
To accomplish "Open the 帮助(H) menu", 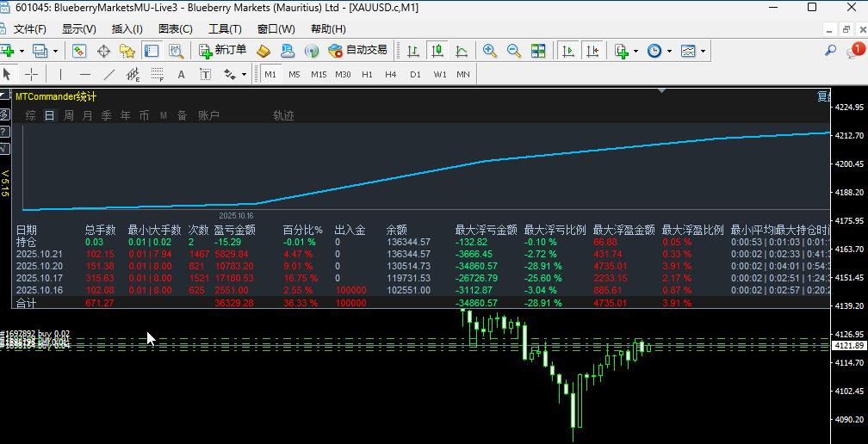I will 328,28.
